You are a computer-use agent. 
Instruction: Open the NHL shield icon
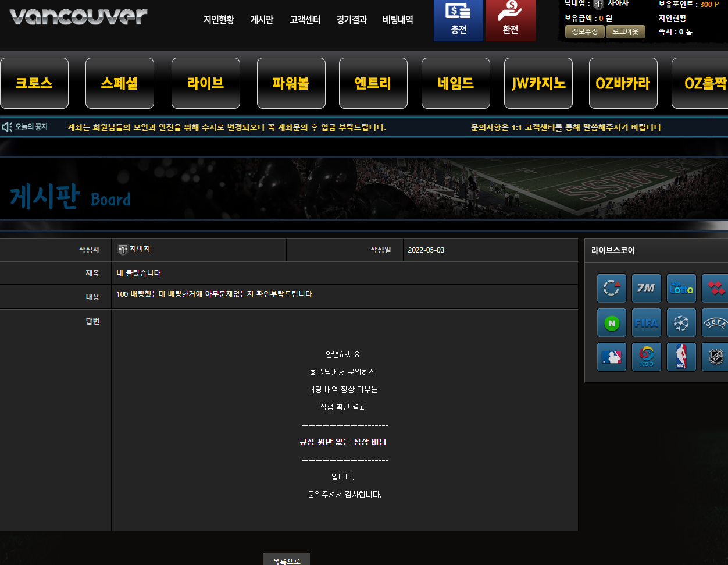click(x=715, y=357)
